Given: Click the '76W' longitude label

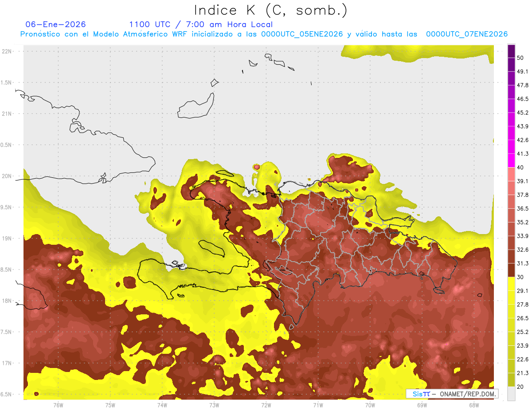Looking at the screenshot, I should pyautogui.click(x=58, y=405).
